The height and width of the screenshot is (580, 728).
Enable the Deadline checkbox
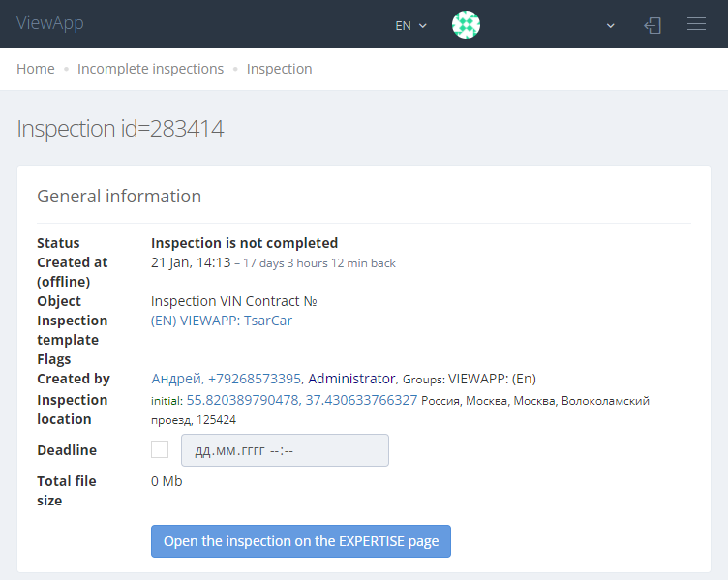click(x=160, y=449)
